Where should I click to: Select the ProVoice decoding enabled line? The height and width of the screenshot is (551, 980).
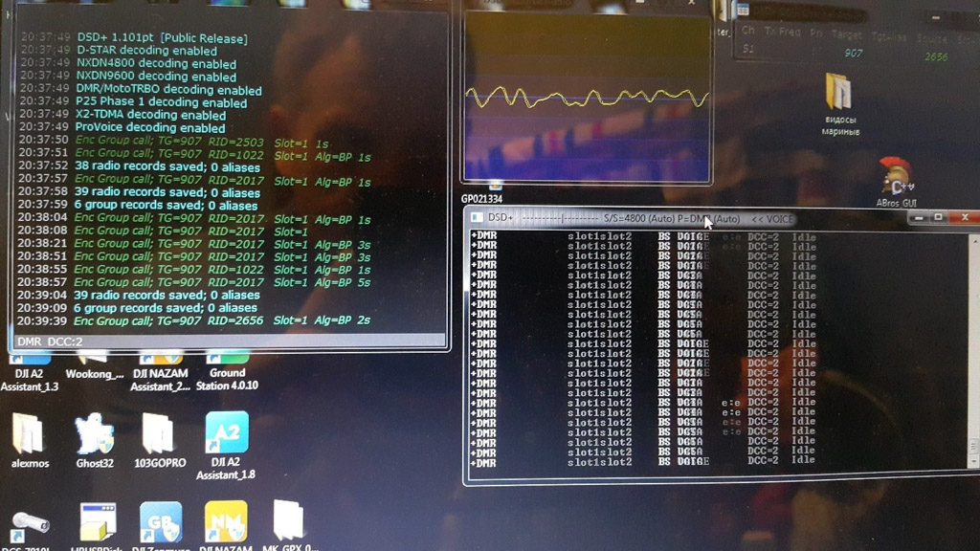coord(122,127)
